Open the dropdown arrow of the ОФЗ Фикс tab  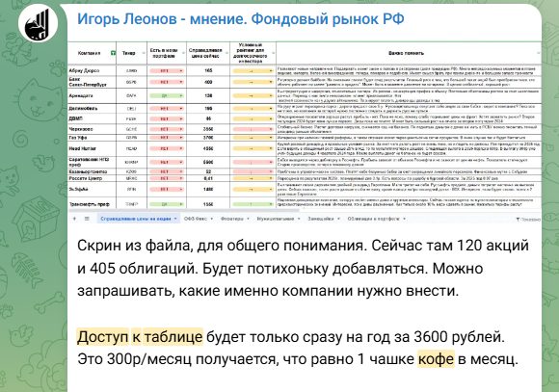pyautogui.click(x=212, y=219)
